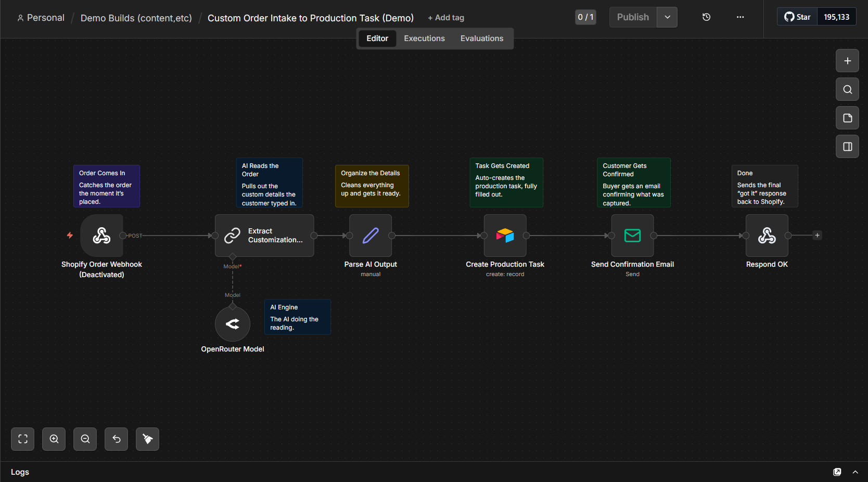Add a new node with plus button
This screenshot has width=868, height=482.
(x=847, y=61)
